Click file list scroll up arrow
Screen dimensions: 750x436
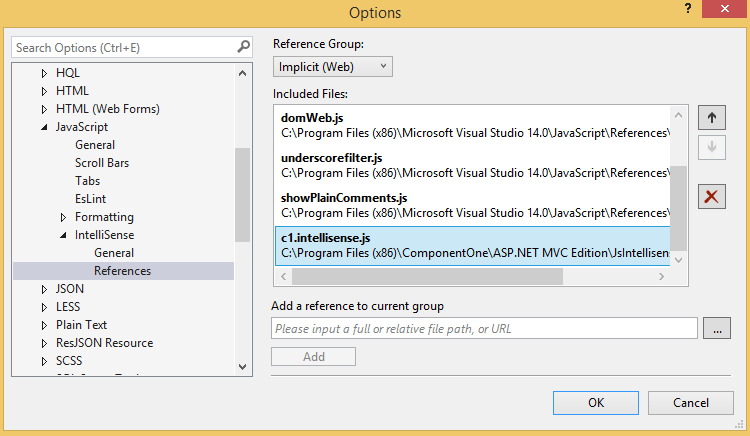click(678, 115)
